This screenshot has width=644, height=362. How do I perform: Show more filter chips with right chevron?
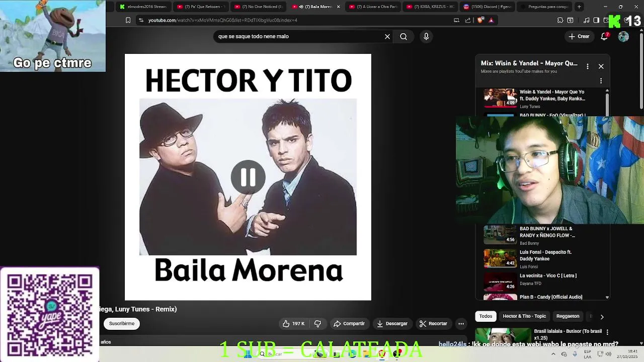602,317
